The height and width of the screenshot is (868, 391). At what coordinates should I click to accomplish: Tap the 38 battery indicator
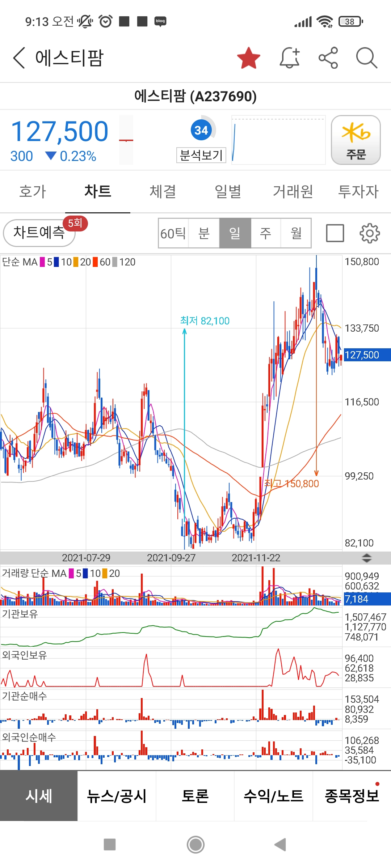[x=350, y=22]
